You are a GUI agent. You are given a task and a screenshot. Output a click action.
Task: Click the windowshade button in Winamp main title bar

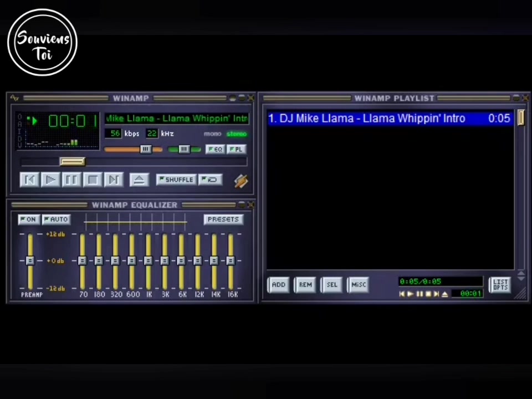[242, 98]
